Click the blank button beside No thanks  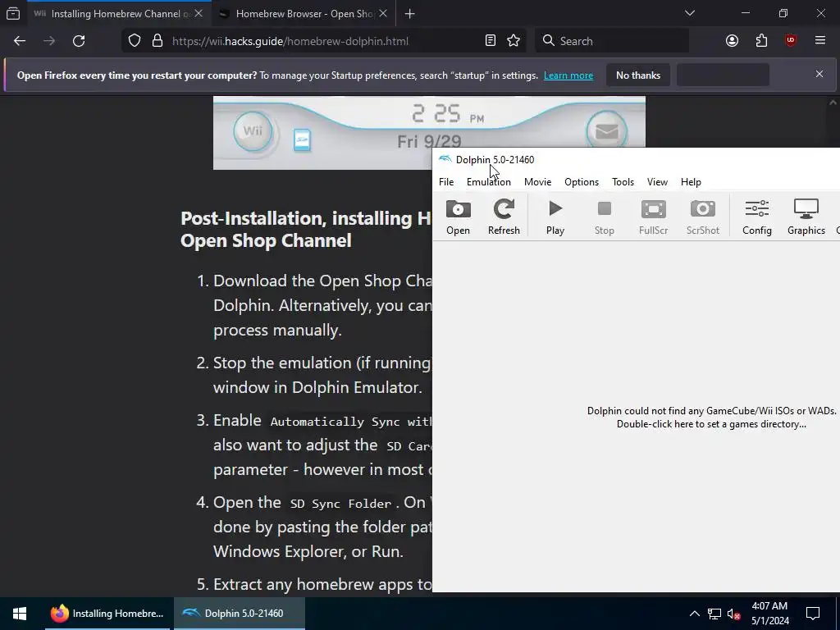tap(723, 75)
